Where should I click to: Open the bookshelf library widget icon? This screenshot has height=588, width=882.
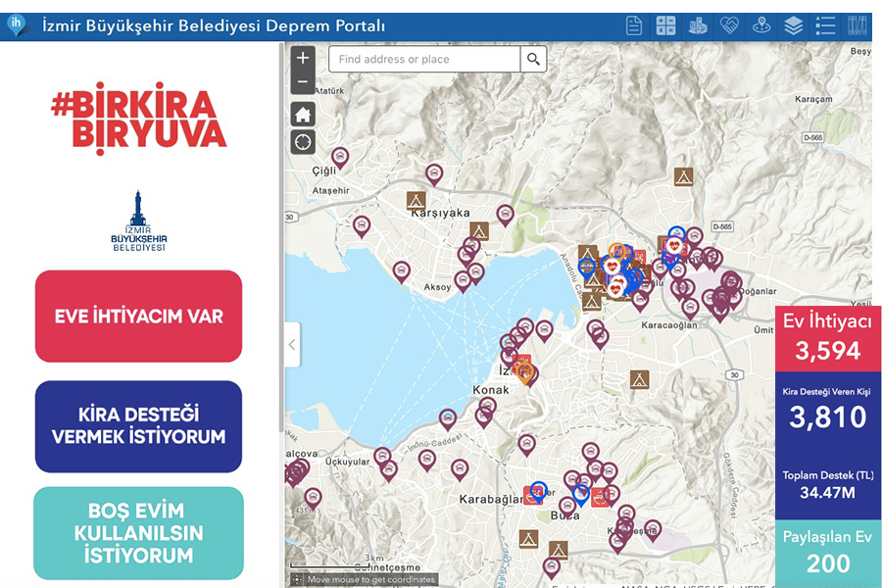(x=857, y=26)
